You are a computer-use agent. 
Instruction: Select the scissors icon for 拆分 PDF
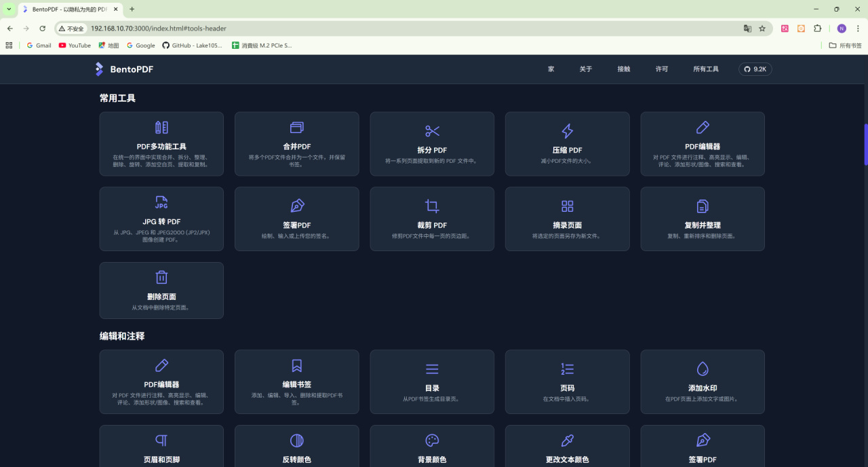(432, 131)
